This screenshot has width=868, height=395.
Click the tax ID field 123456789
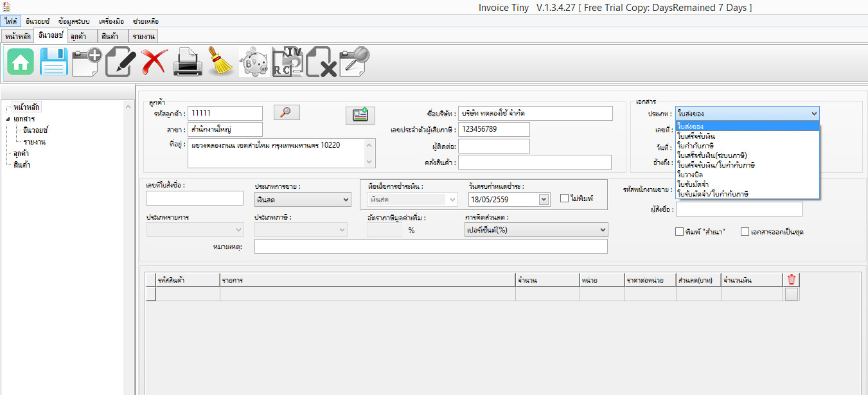click(494, 130)
